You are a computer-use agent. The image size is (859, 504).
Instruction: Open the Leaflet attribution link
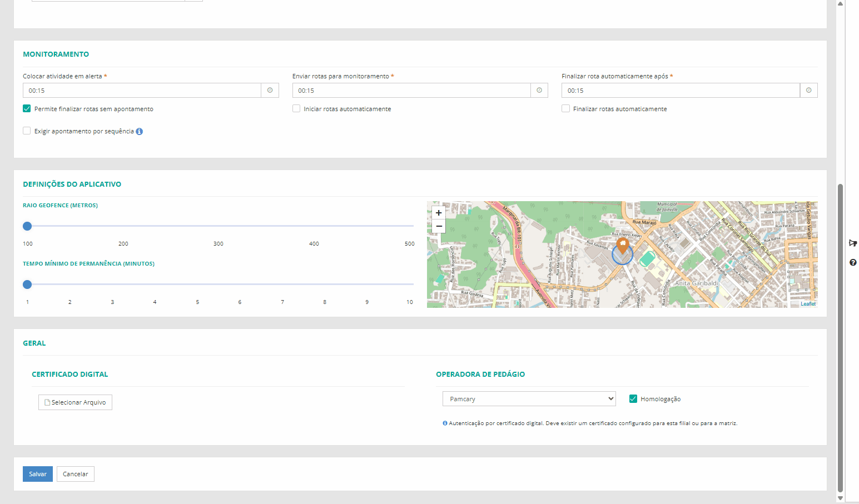(808, 304)
